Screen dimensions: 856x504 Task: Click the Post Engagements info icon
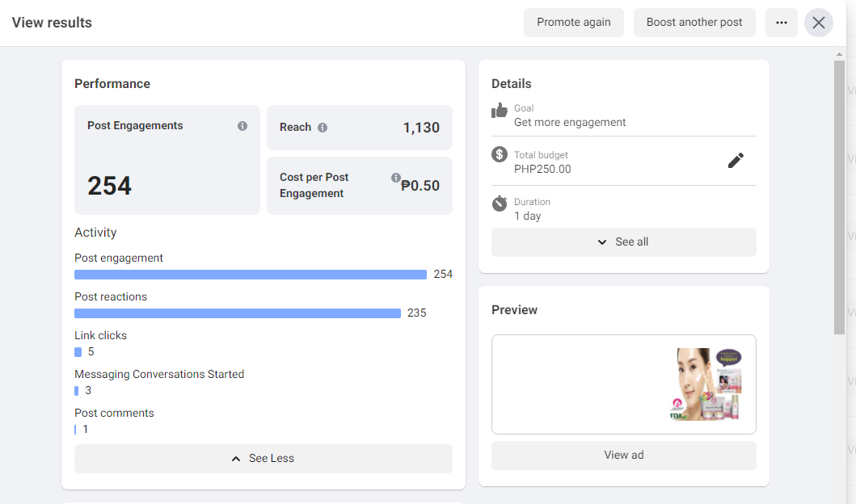click(x=242, y=126)
